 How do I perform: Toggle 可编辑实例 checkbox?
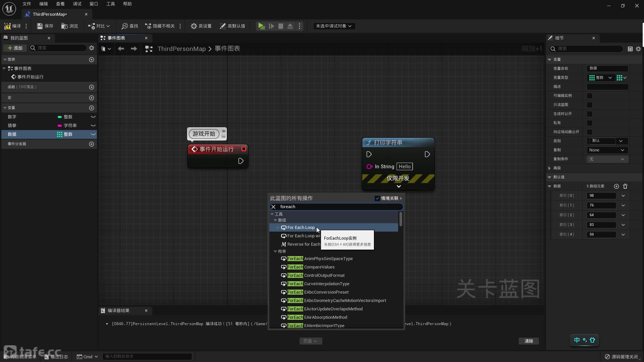pyautogui.click(x=590, y=96)
